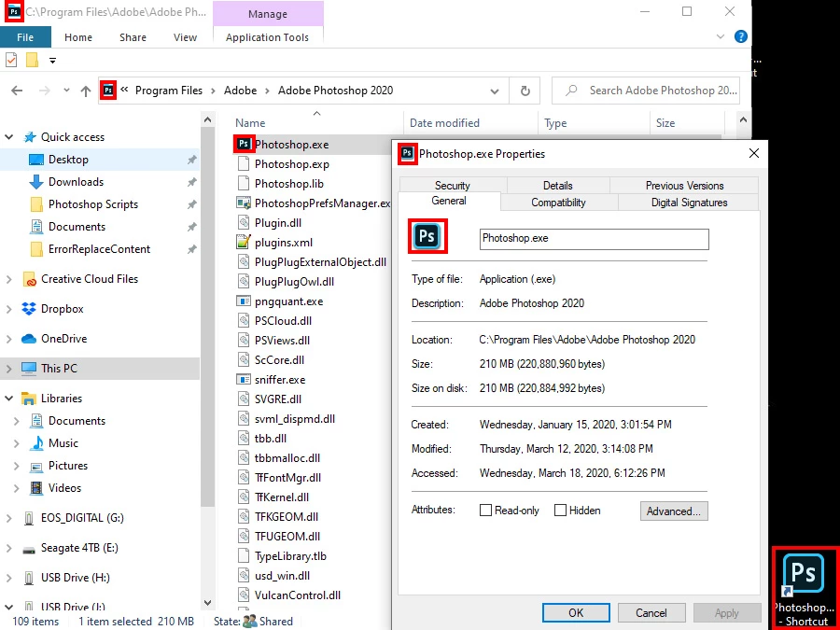Screen dimensions: 840x630
Task: Click the search magnifier icon
Action: coord(571,91)
